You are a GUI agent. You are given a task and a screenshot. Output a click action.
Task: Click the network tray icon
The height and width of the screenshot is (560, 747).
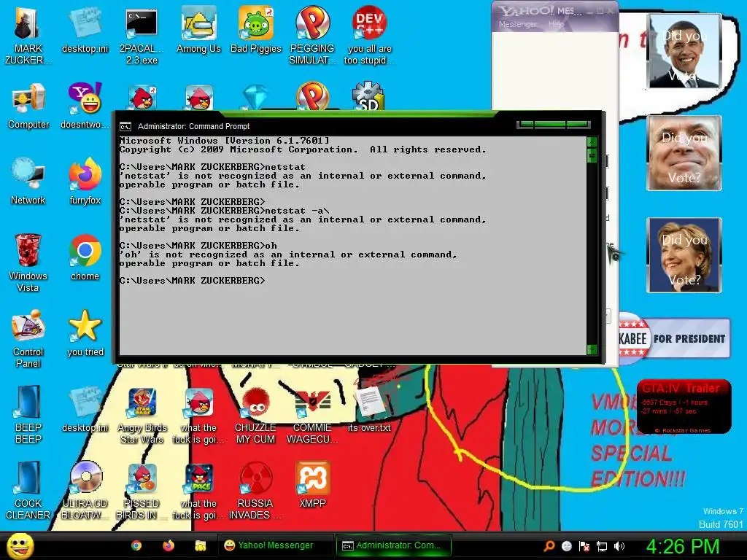tap(602, 546)
